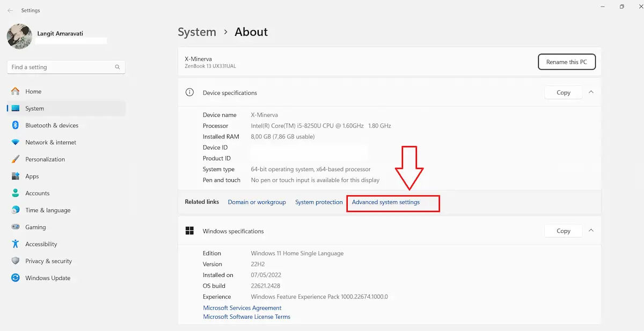The image size is (644, 331).
Task: Select the System category in sidebar
Action: 66,108
